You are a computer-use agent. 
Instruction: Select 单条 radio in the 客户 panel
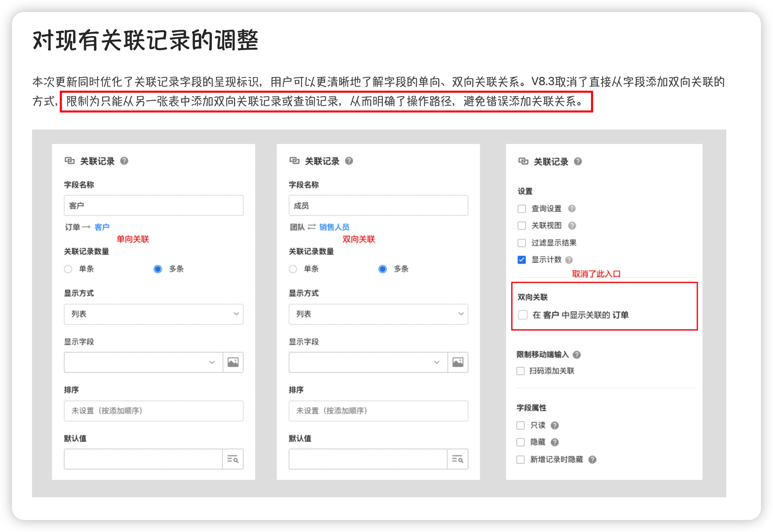(68, 269)
